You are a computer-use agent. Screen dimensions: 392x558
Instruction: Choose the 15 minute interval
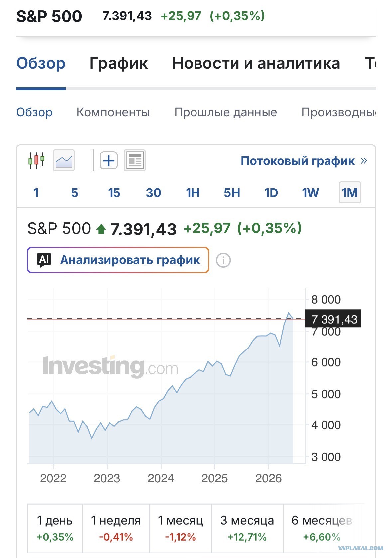(x=114, y=193)
